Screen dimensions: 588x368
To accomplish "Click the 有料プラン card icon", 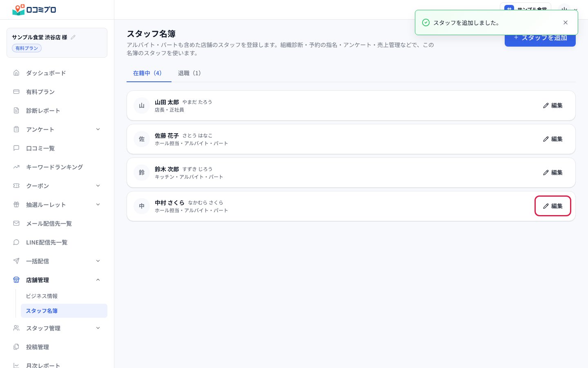I will point(16,92).
